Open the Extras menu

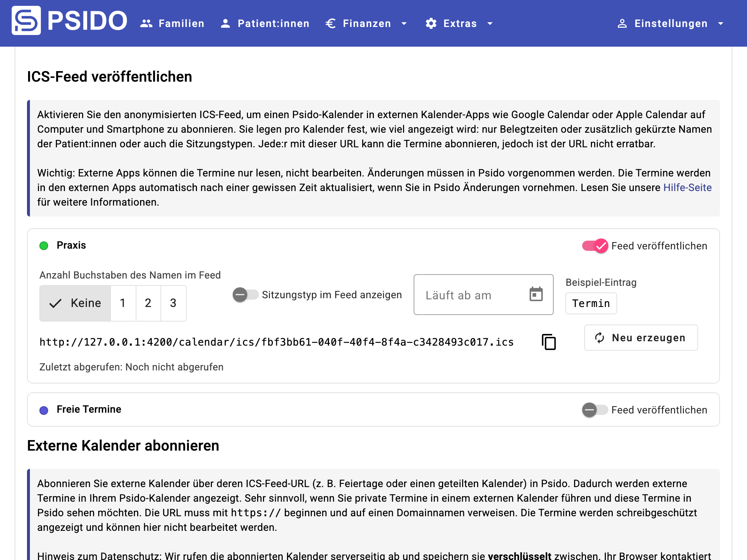(x=460, y=24)
